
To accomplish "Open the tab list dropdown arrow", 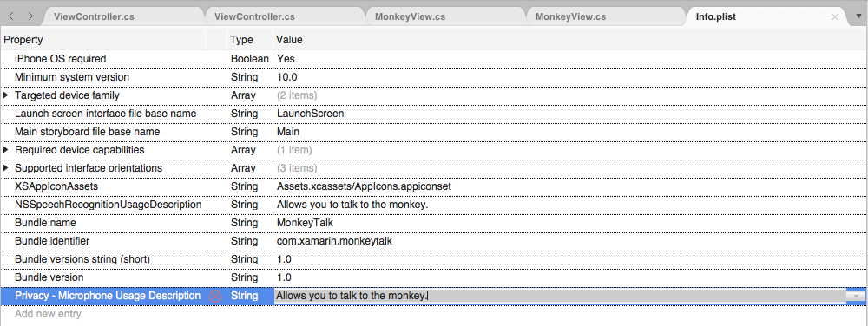I will point(858,16).
